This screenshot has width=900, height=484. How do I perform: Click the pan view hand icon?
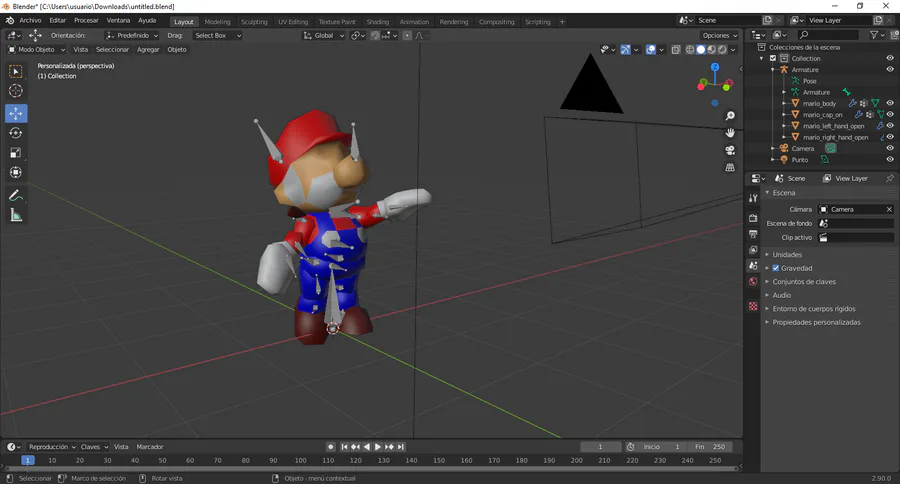pyautogui.click(x=730, y=133)
